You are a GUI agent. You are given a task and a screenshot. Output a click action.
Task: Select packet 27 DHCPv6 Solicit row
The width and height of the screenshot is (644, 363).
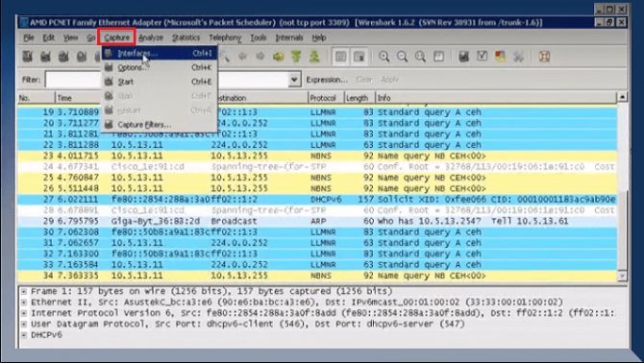317,200
